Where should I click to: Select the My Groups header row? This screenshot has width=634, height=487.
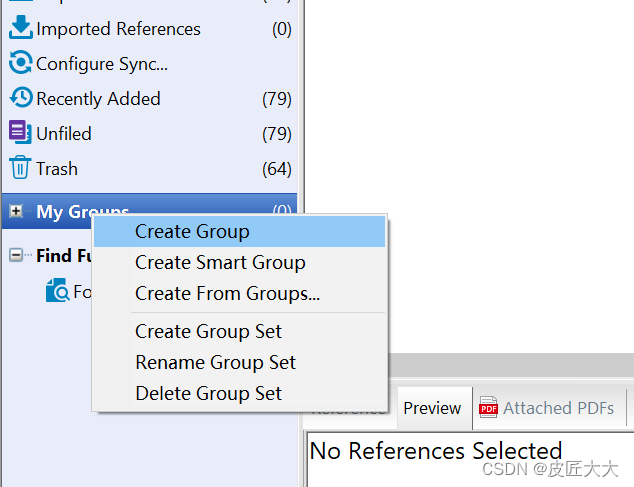(x=150, y=211)
